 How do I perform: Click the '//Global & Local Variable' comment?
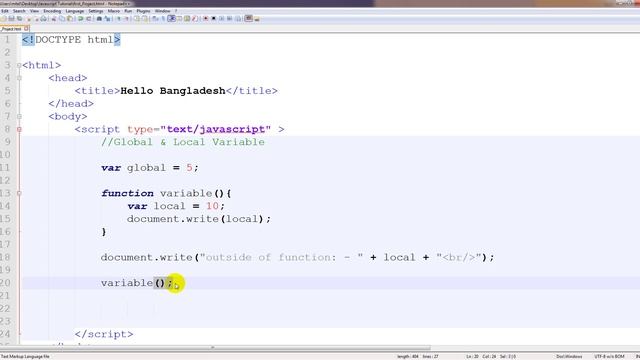(x=183, y=142)
